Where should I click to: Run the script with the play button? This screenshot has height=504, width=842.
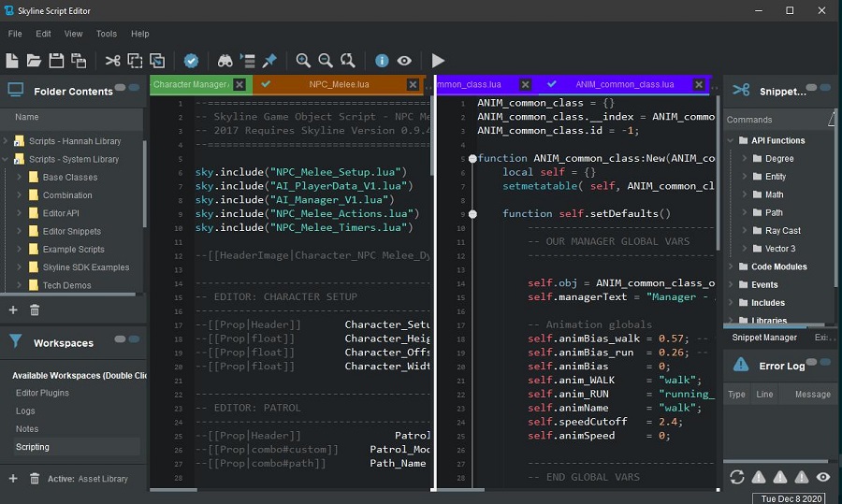pos(438,61)
